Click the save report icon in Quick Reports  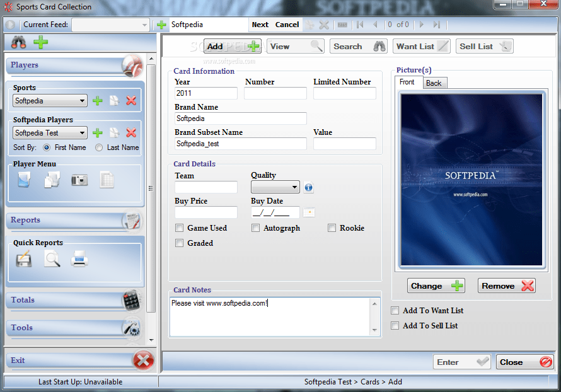(23, 258)
